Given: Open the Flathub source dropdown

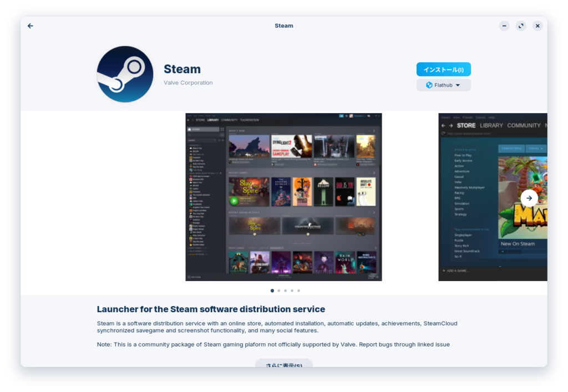Looking at the screenshot, I should tap(443, 85).
